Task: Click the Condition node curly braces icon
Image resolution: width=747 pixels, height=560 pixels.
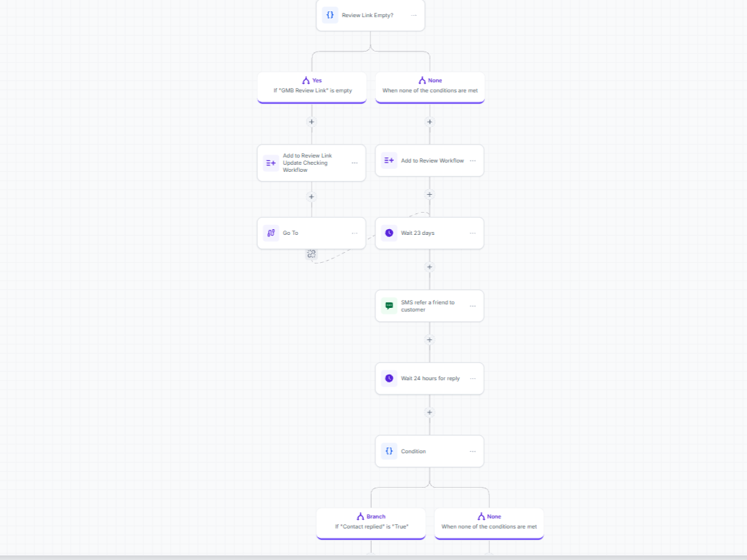Action: tap(389, 451)
